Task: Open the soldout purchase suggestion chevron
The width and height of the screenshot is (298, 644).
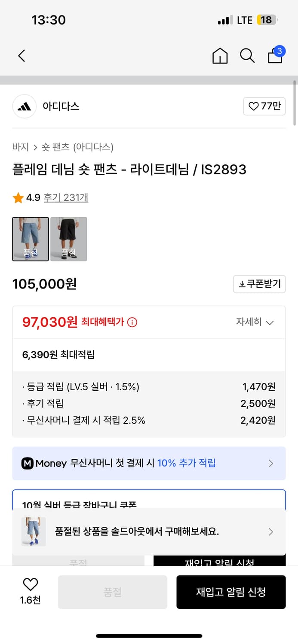Action: pyautogui.click(x=270, y=532)
